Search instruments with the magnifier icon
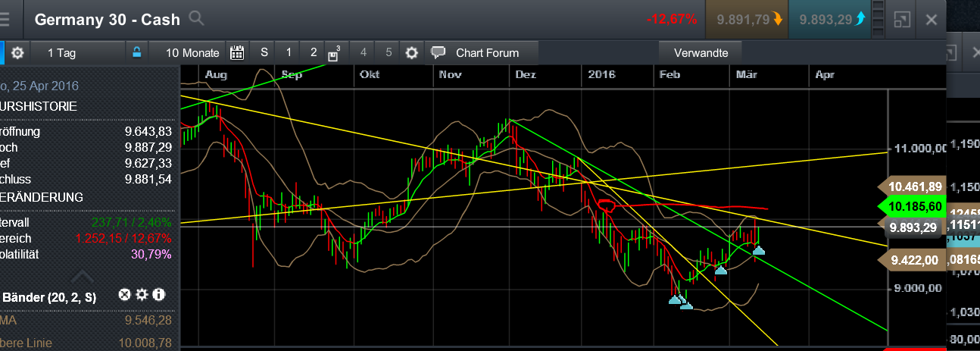Viewport: 980px width, 351px height. pyautogui.click(x=195, y=18)
